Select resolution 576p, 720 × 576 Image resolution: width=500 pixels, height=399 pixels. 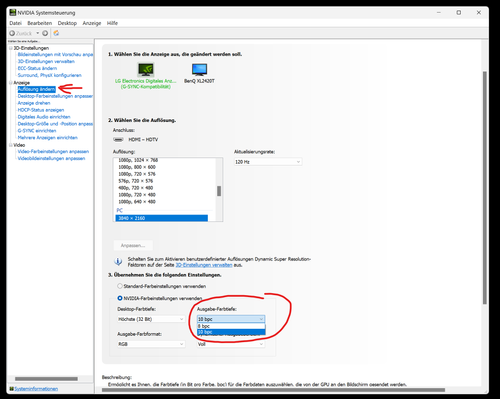pos(136,181)
